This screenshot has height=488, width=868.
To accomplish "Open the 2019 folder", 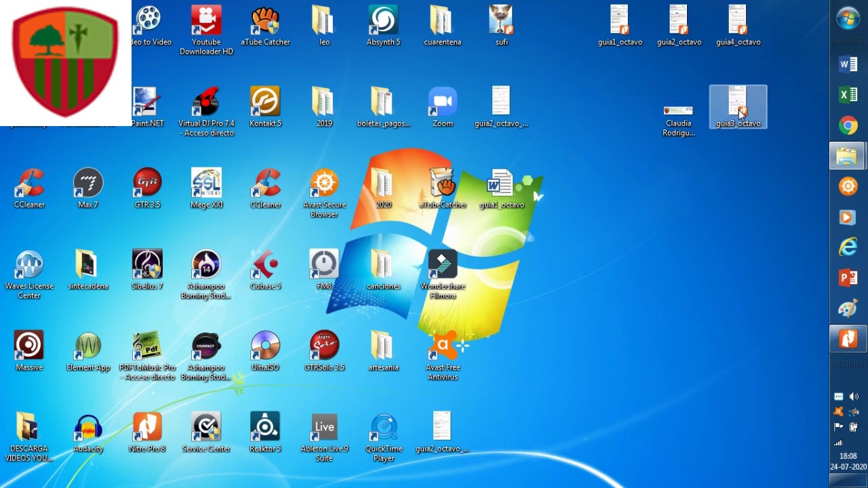I will click(324, 106).
